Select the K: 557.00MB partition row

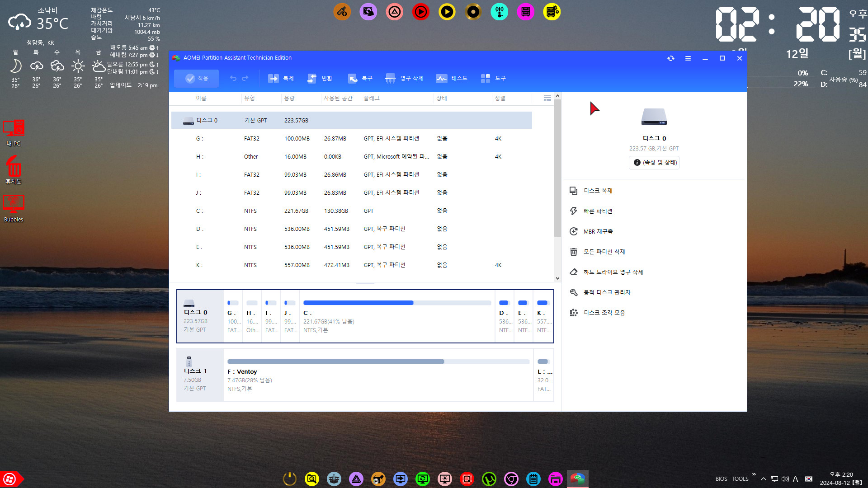[x=351, y=265]
